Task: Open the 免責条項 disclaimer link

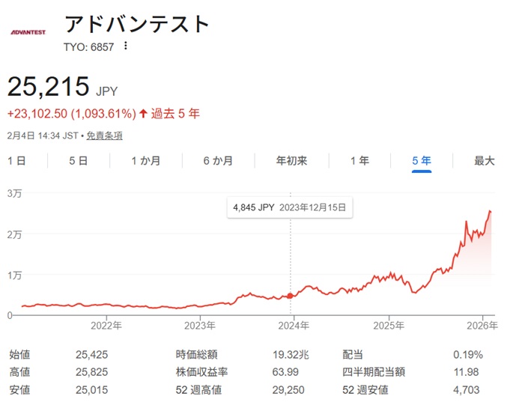Action: [x=104, y=136]
